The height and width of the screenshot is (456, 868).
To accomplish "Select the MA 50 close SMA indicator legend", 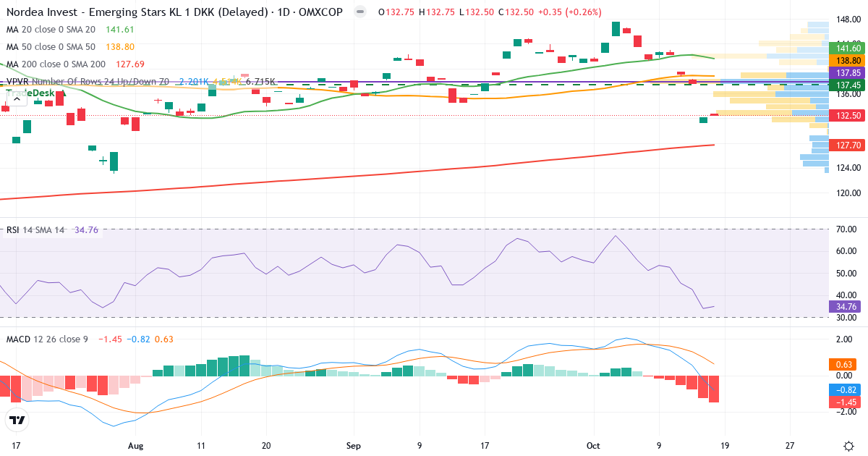I will [x=51, y=47].
